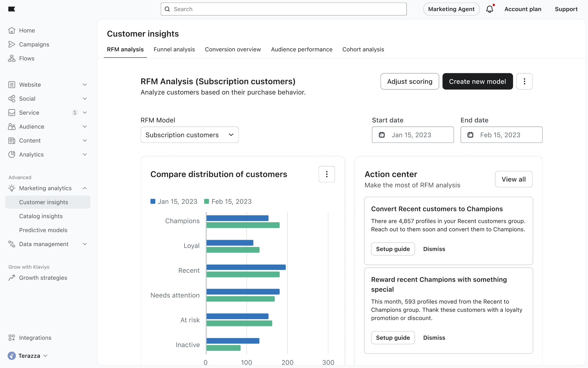Collapse the Marketing analytics section
The image size is (588, 368).
(x=85, y=188)
